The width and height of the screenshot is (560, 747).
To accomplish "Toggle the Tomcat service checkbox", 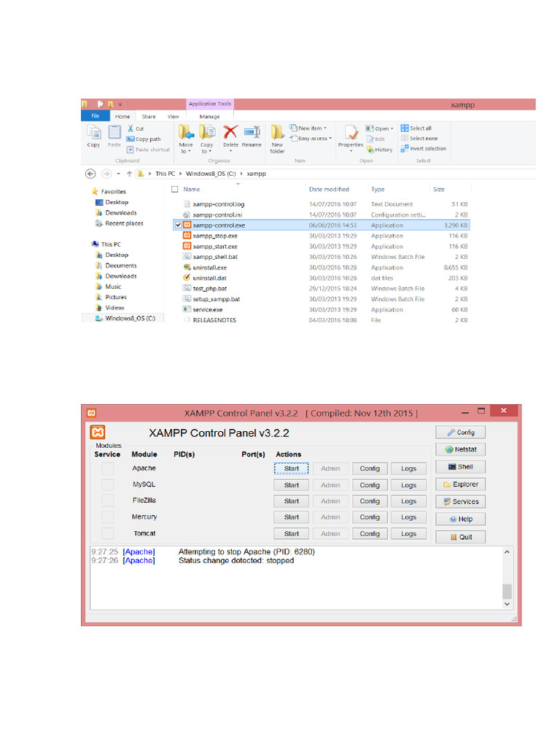I will pos(108,533).
